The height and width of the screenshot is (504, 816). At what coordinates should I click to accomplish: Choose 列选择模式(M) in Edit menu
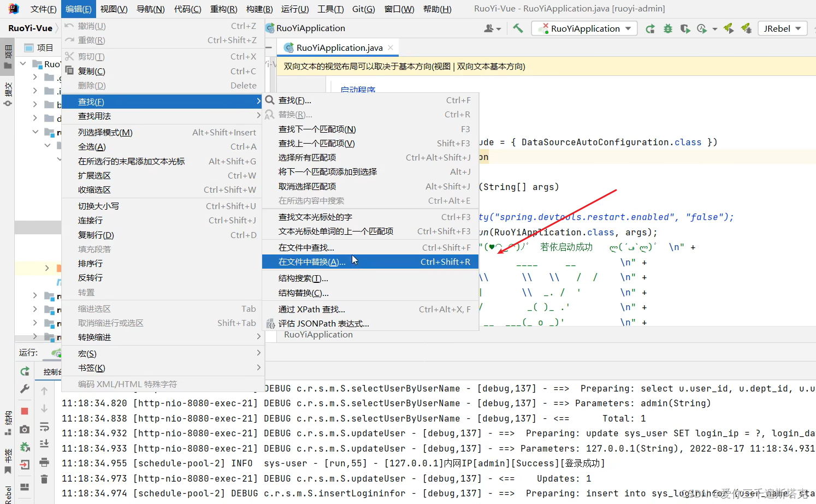[x=163, y=133]
